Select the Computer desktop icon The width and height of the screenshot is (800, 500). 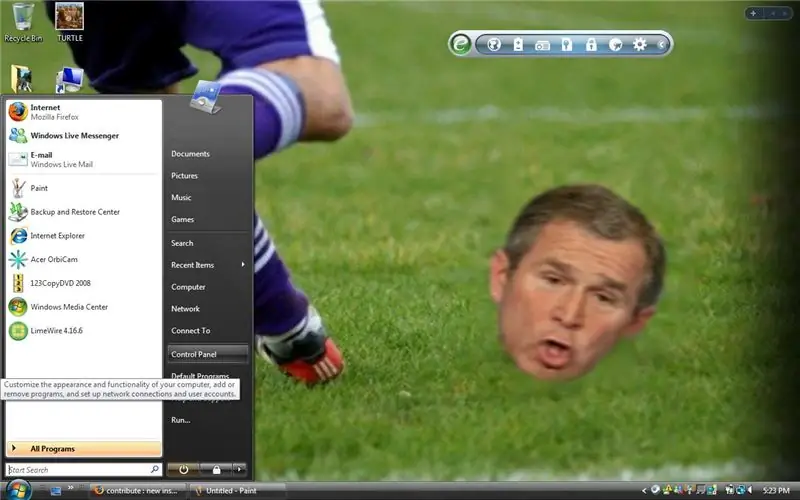pos(70,80)
